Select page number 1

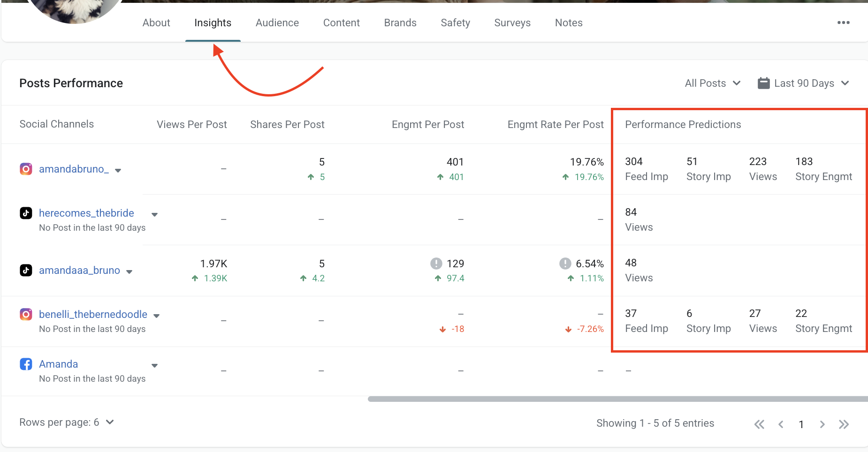pos(801,424)
